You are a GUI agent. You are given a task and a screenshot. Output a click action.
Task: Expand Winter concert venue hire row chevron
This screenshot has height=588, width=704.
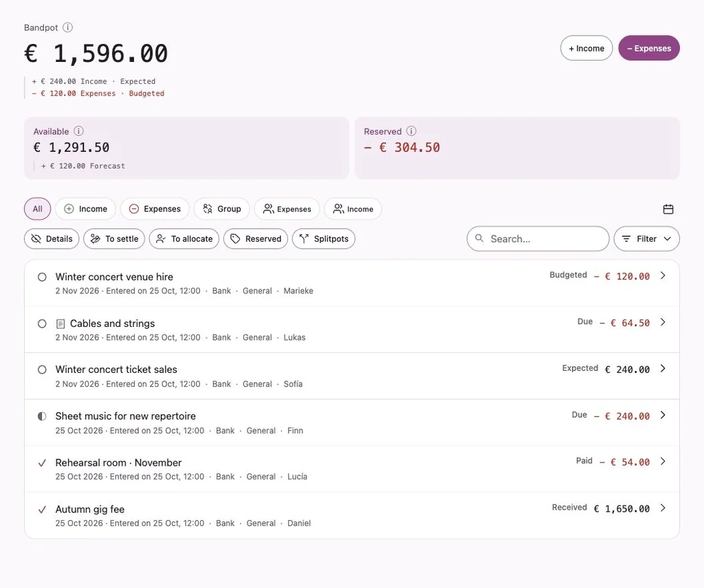(x=663, y=275)
